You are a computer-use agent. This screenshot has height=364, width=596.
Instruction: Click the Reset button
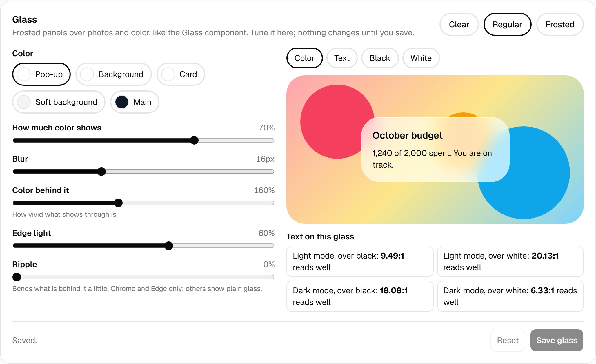508,340
